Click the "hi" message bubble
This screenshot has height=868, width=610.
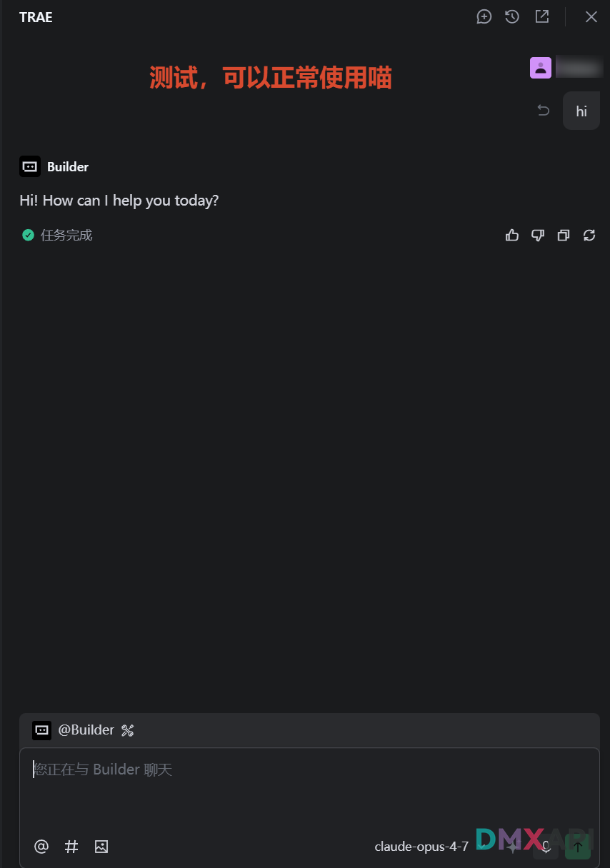coord(581,111)
